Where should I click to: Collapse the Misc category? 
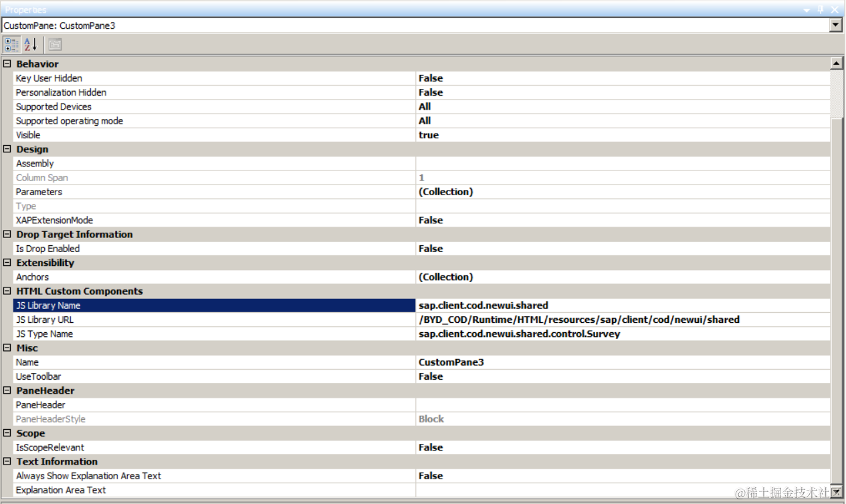[8, 348]
